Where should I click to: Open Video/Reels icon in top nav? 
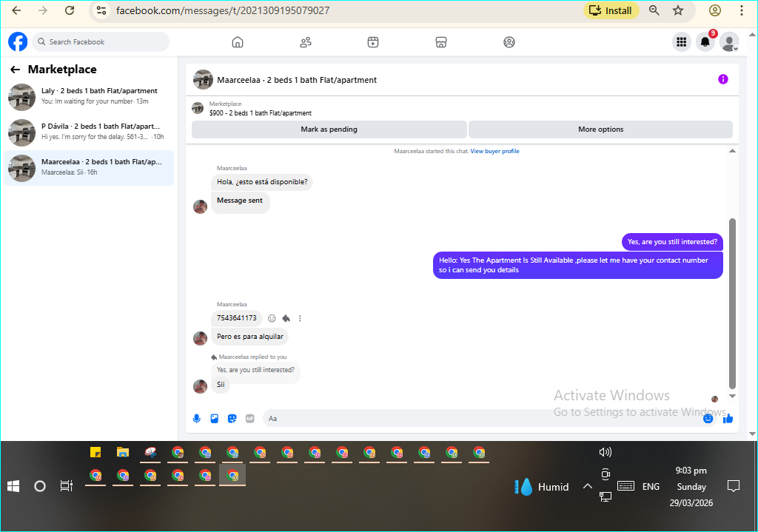tap(373, 42)
